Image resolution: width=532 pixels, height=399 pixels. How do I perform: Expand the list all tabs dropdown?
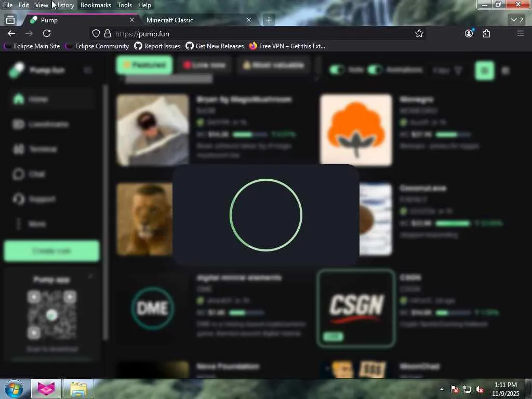(517, 20)
